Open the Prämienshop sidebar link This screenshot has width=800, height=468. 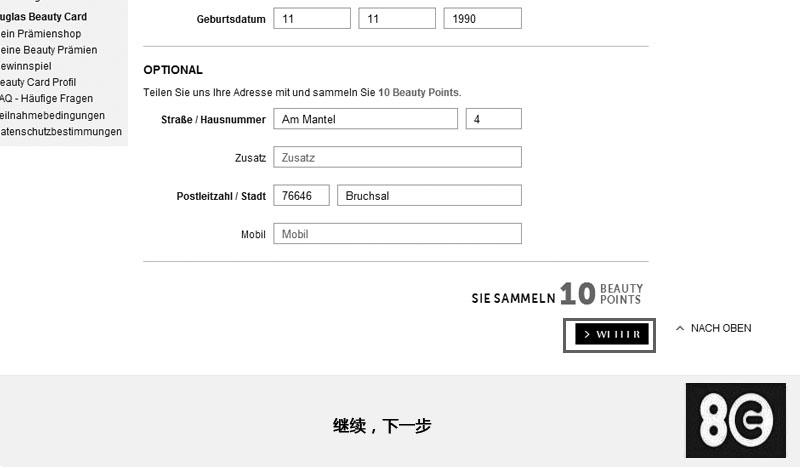[40, 33]
